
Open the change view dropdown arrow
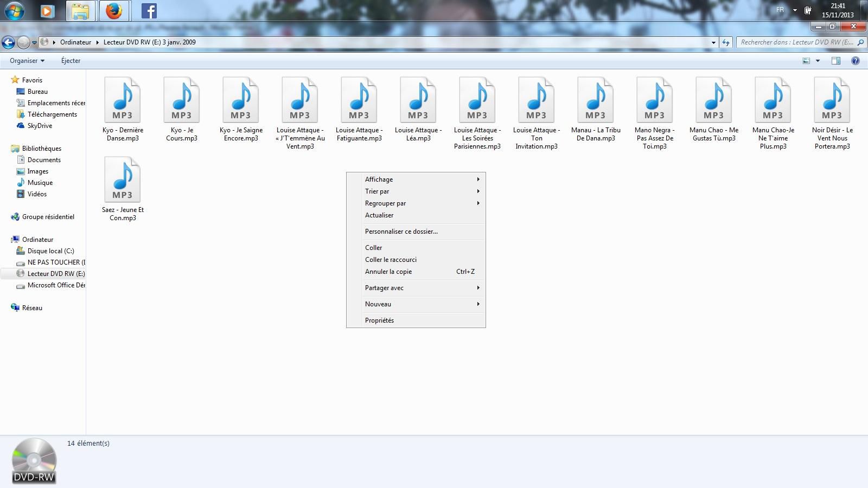pyautogui.click(x=818, y=61)
